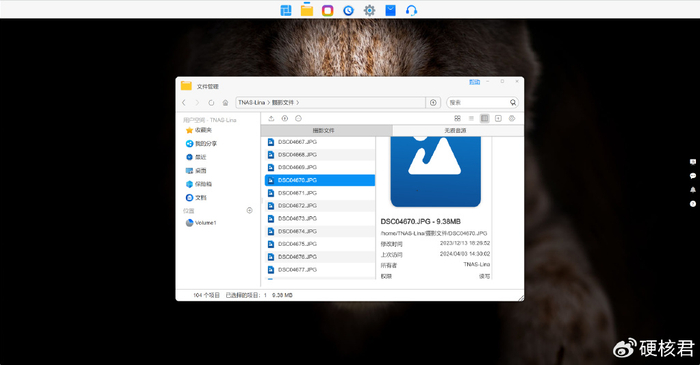700x365 pixels.
Task: Select file DSC04675.JPG
Action: pyautogui.click(x=320, y=244)
